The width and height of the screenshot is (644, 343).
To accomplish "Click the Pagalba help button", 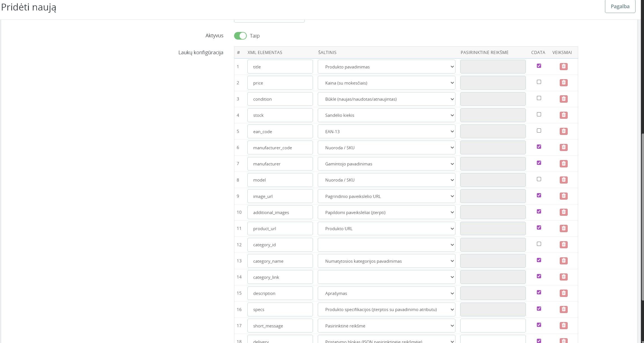I will tap(620, 7).
